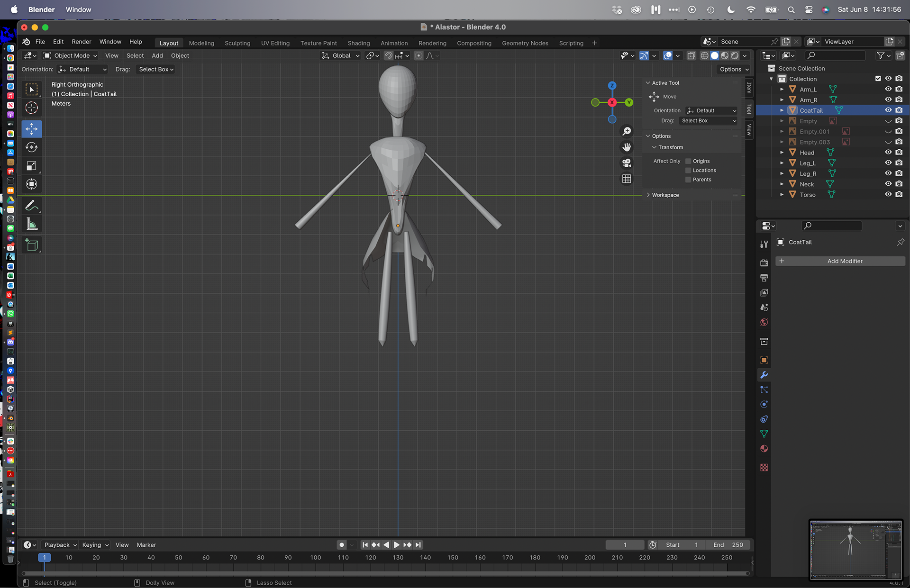Open the Material properties tab icon
This screenshot has height=588, width=910.
764,448
